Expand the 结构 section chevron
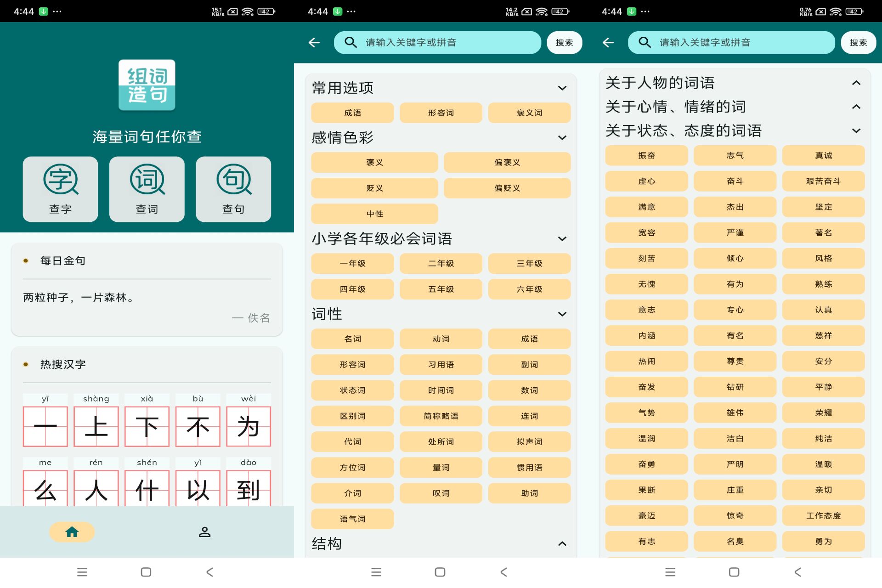The width and height of the screenshot is (882, 588). pyautogui.click(x=562, y=544)
